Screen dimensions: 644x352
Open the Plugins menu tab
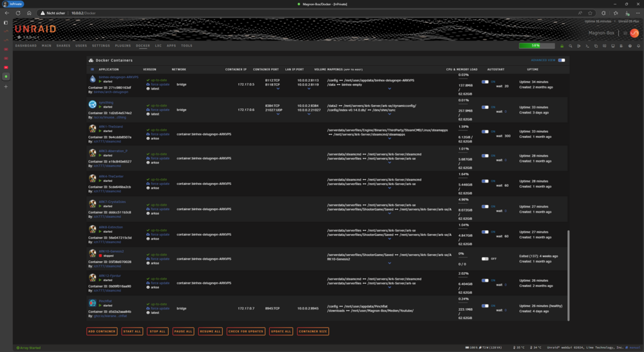[x=123, y=46]
